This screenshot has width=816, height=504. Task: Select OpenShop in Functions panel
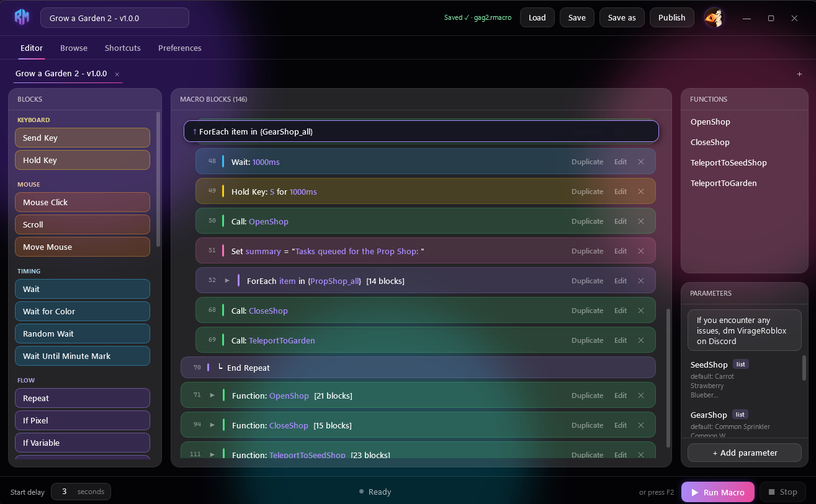(711, 122)
